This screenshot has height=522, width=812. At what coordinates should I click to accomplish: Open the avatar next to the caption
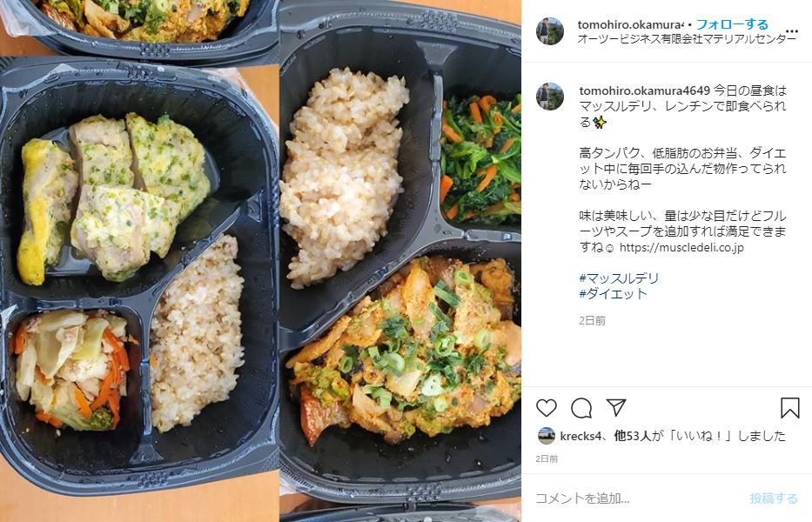550,97
